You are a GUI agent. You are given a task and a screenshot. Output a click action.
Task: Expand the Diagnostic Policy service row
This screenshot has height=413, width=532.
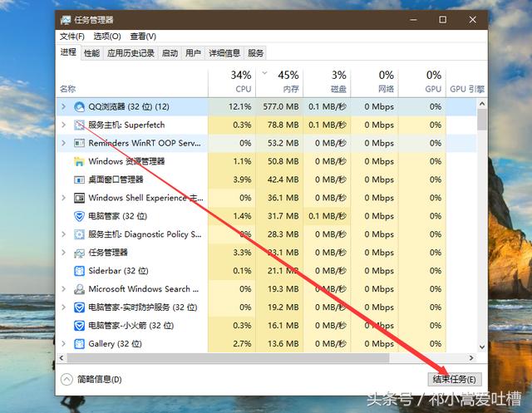pyautogui.click(x=63, y=234)
